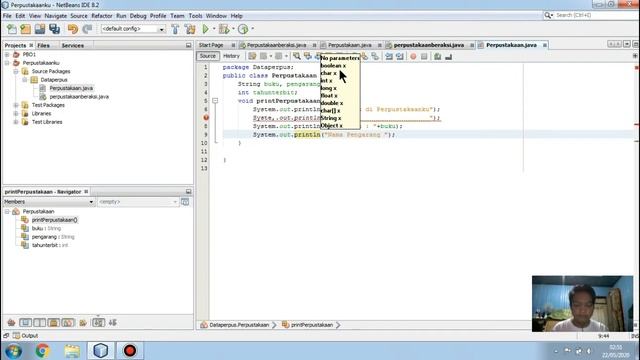
Task: Switch editor to Source view
Action: (x=208, y=56)
